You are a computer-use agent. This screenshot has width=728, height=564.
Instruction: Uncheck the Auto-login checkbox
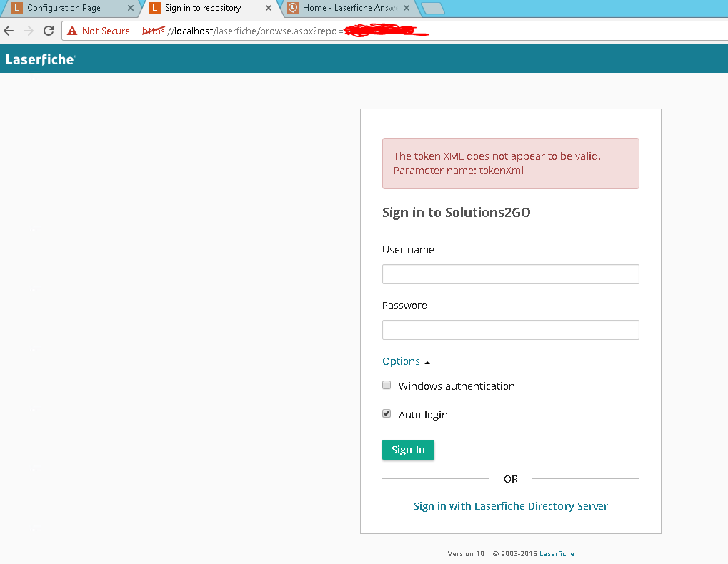(387, 413)
